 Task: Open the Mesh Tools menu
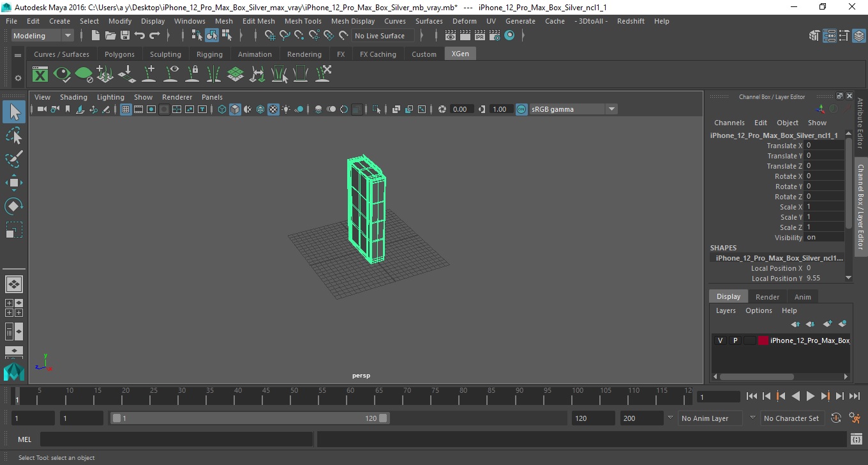click(x=303, y=21)
